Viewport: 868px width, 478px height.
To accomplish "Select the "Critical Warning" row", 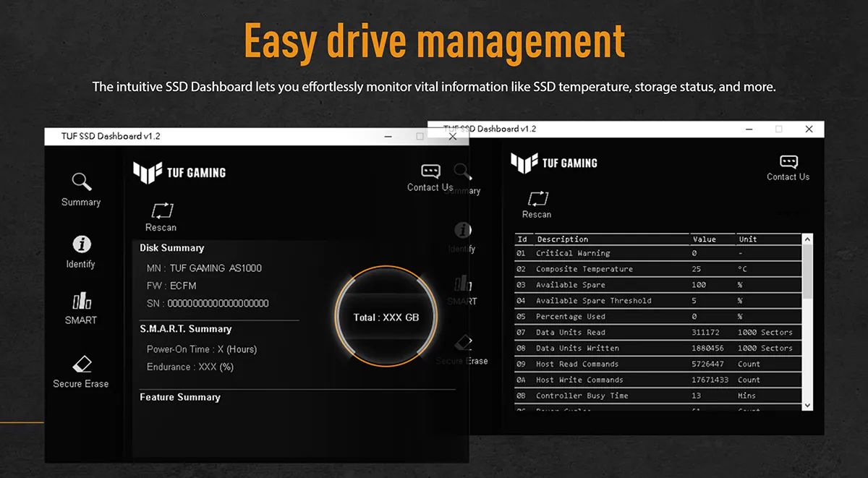I will (658, 253).
